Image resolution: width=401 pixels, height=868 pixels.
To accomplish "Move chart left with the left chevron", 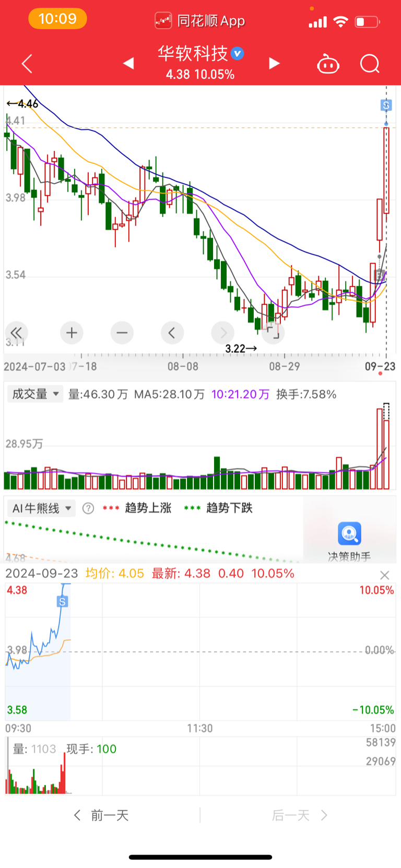I will point(172,332).
